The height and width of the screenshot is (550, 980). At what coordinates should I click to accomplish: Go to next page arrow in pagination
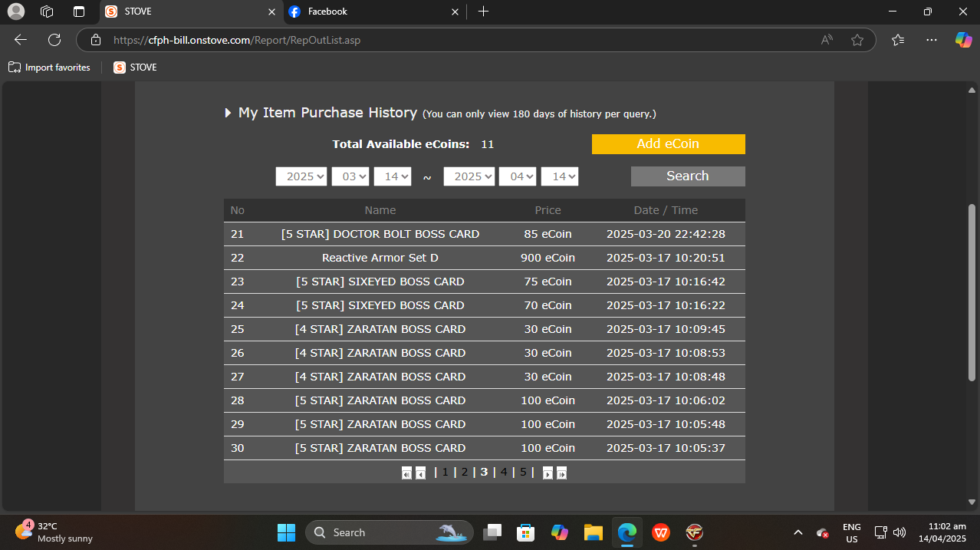click(548, 473)
